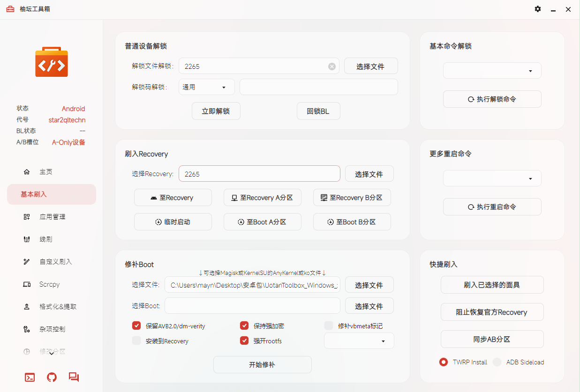Enable the 安装到Recovery checkbox
The height and width of the screenshot is (392, 580).
coord(136,341)
